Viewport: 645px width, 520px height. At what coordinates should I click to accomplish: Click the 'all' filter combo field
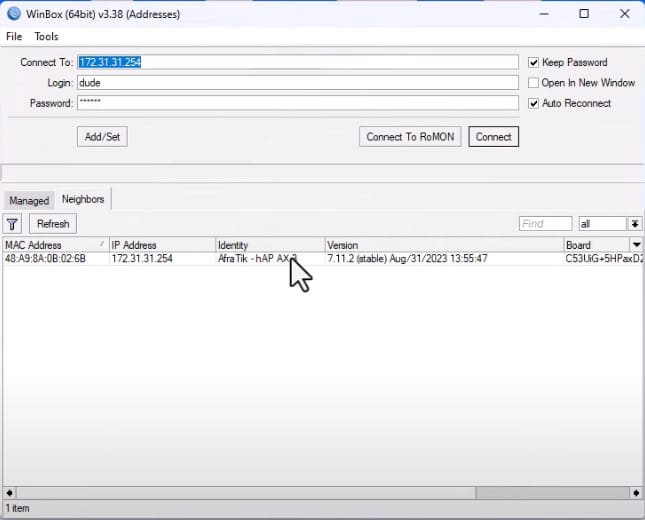pos(603,224)
